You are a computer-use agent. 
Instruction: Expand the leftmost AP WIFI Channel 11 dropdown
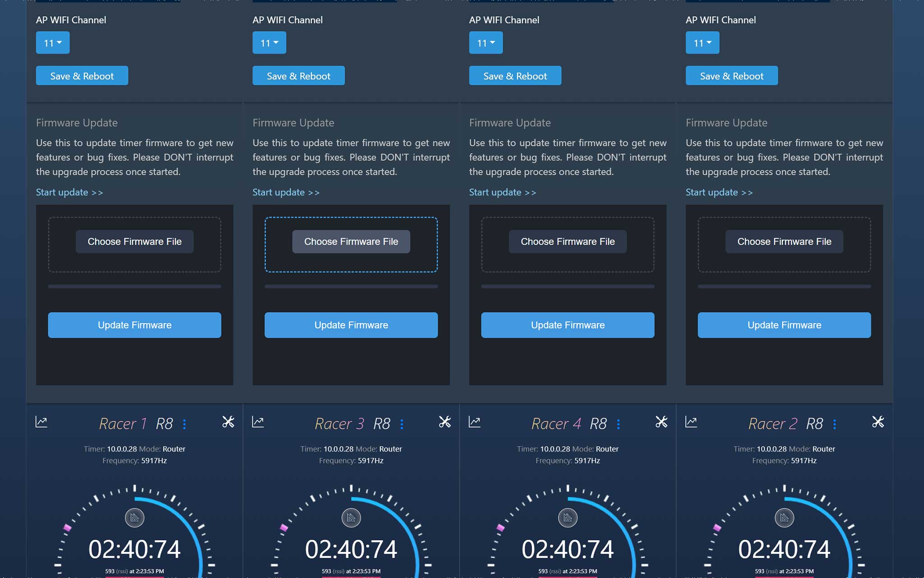coord(53,43)
